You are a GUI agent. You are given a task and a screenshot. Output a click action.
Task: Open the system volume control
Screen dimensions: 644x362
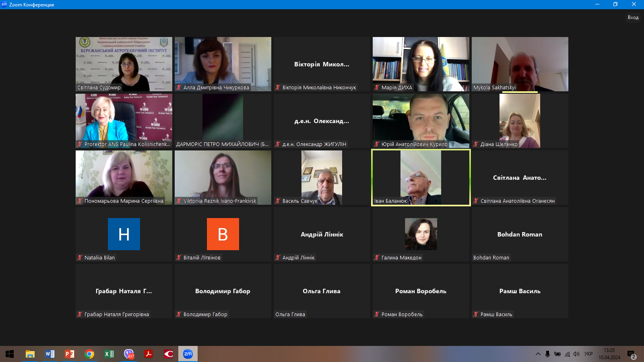click(x=576, y=354)
